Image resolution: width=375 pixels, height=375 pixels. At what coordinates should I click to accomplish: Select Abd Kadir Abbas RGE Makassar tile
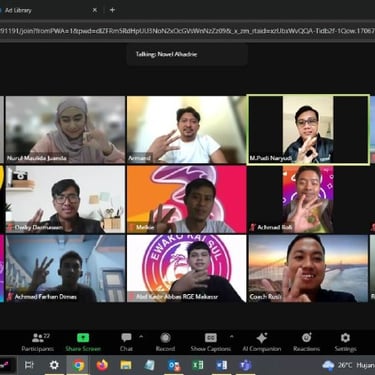coord(186,269)
